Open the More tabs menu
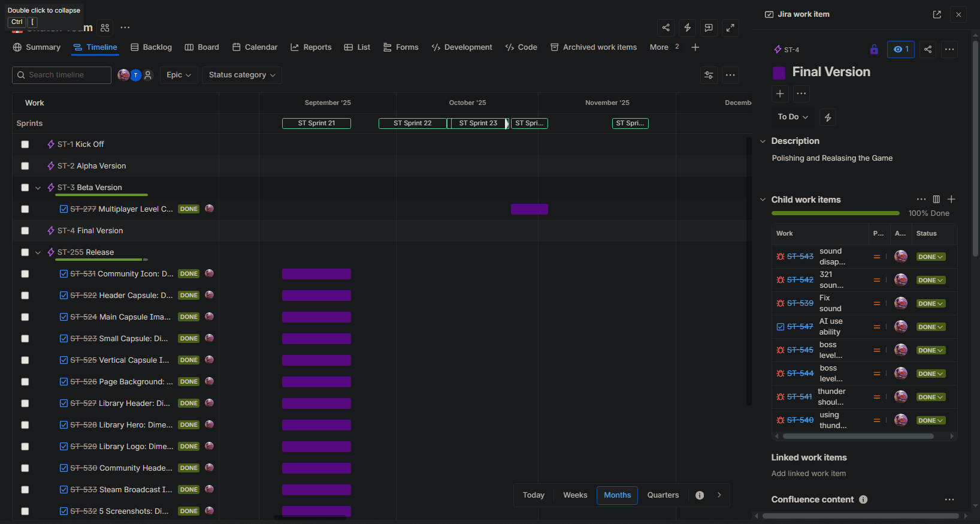Viewport: 980px width, 524px height. pos(664,47)
